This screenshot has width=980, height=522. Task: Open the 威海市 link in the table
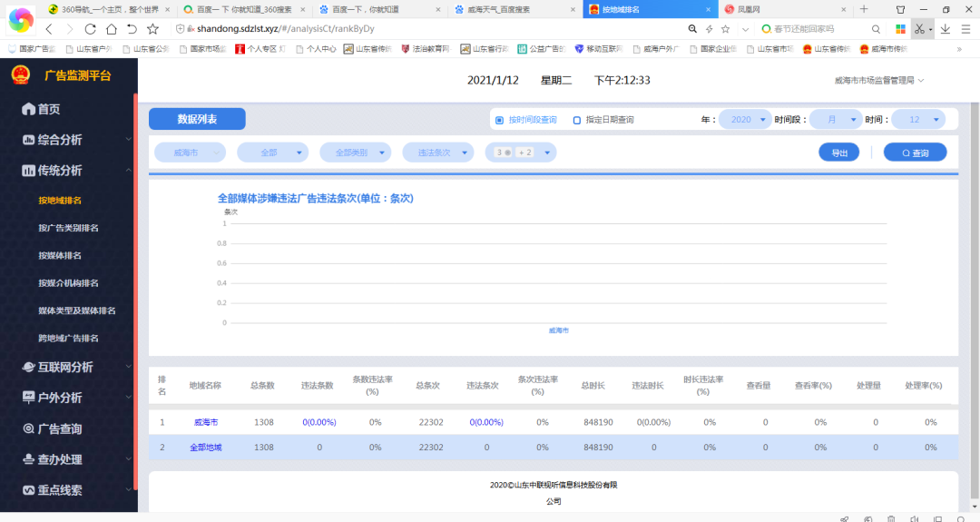pyautogui.click(x=206, y=422)
